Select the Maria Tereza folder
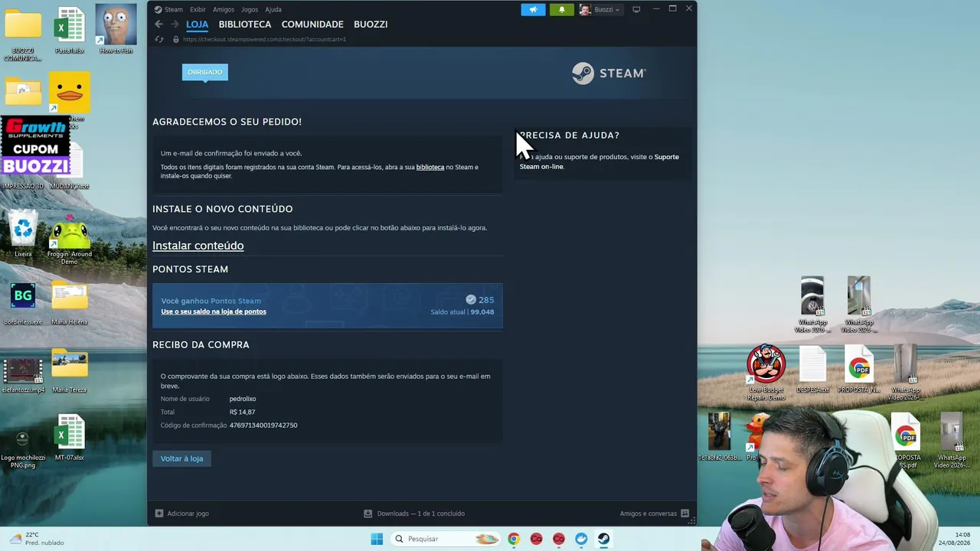This screenshot has height=551, width=980. (x=70, y=371)
